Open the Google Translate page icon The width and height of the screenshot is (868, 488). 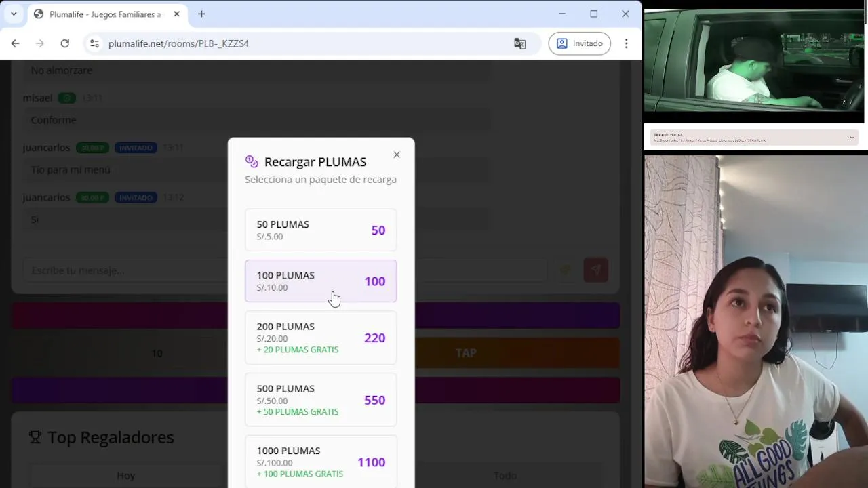tap(520, 43)
